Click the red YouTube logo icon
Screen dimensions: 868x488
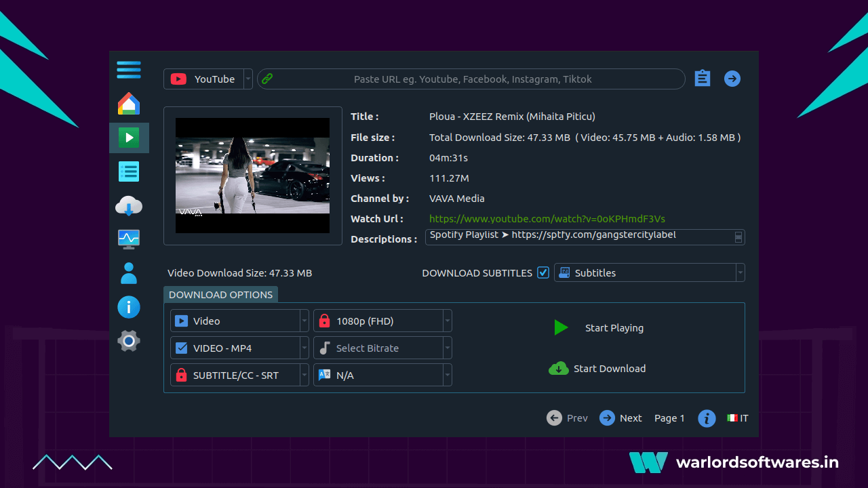[178, 79]
